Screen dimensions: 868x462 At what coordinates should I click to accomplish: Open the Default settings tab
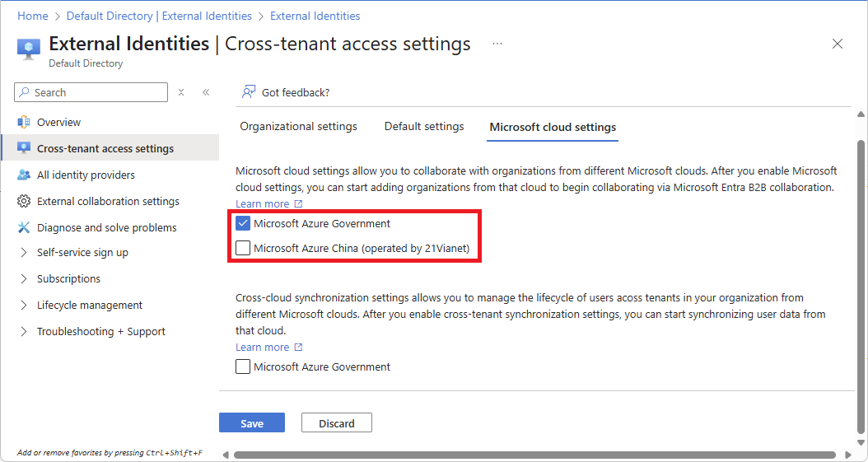tap(424, 127)
